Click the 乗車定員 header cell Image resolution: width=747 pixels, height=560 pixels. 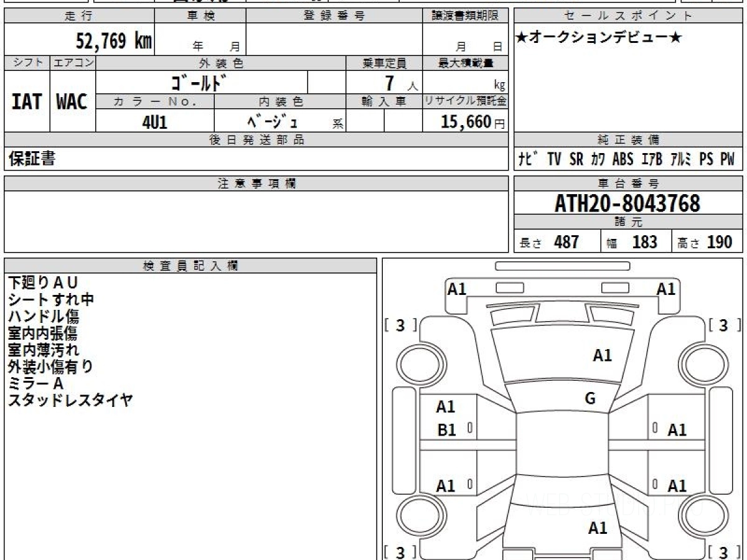tap(384, 63)
